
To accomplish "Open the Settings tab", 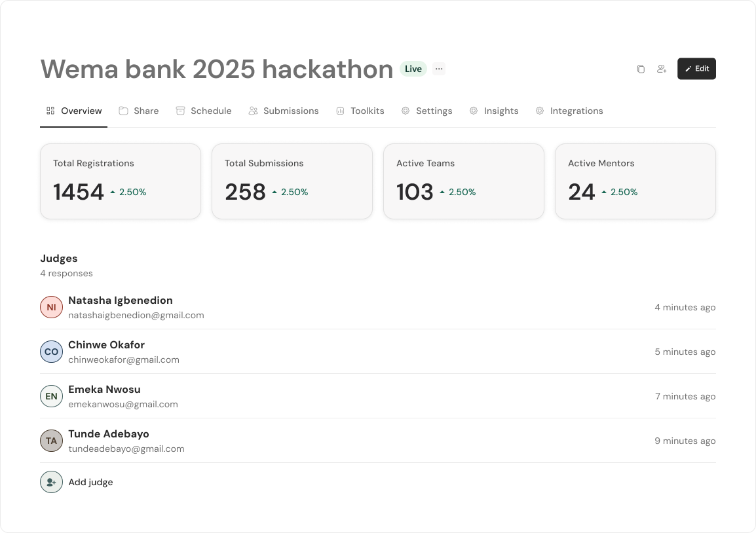I will (x=427, y=111).
